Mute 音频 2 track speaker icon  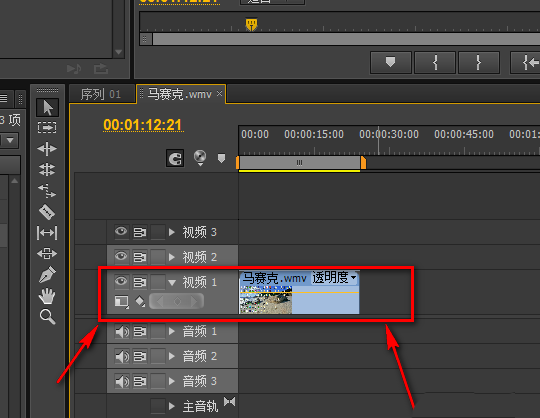(122, 356)
